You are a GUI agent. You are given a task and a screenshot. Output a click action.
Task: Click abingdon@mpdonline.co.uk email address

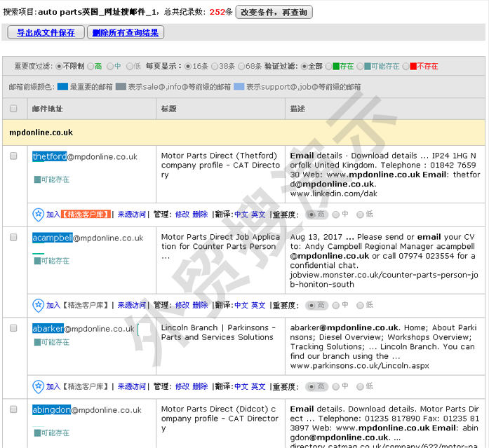87,410
